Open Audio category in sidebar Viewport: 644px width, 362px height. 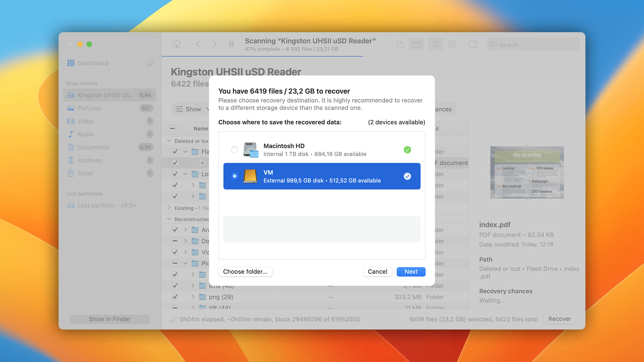pos(110,134)
